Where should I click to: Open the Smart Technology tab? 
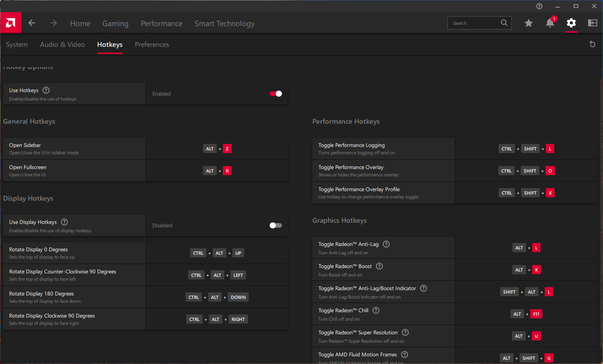(225, 24)
